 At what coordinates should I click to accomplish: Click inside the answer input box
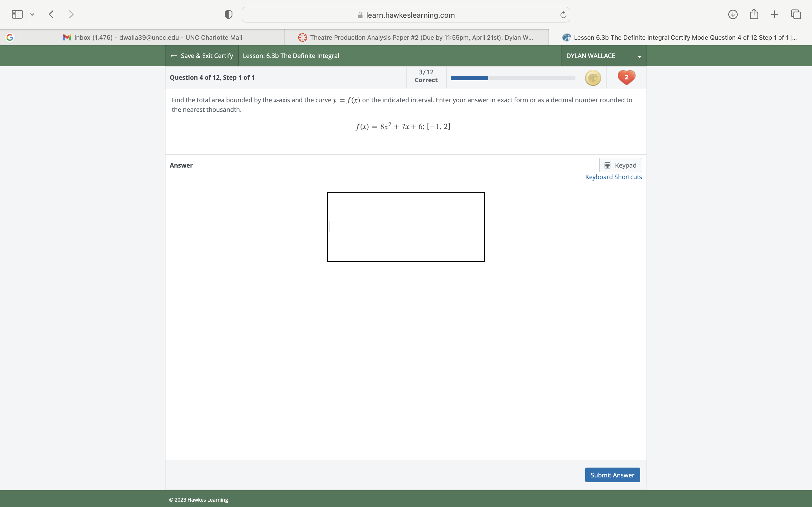pos(406,227)
